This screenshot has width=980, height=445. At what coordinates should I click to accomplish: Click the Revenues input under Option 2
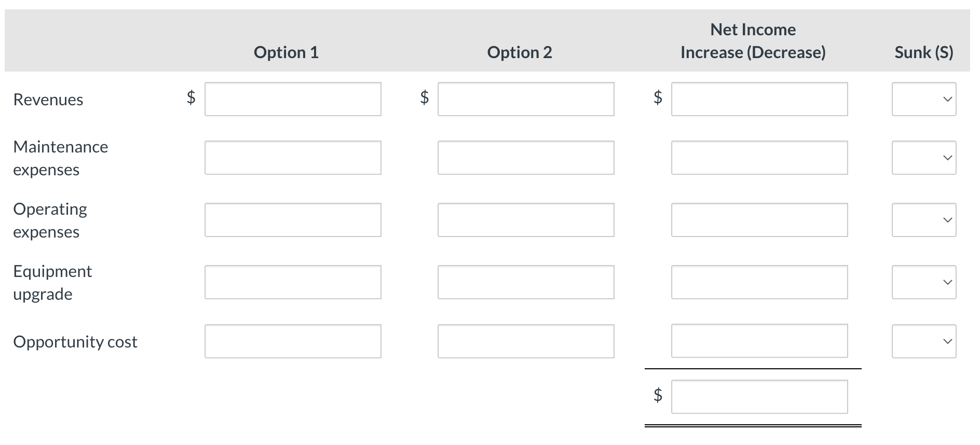pyautogui.click(x=525, y=99)
